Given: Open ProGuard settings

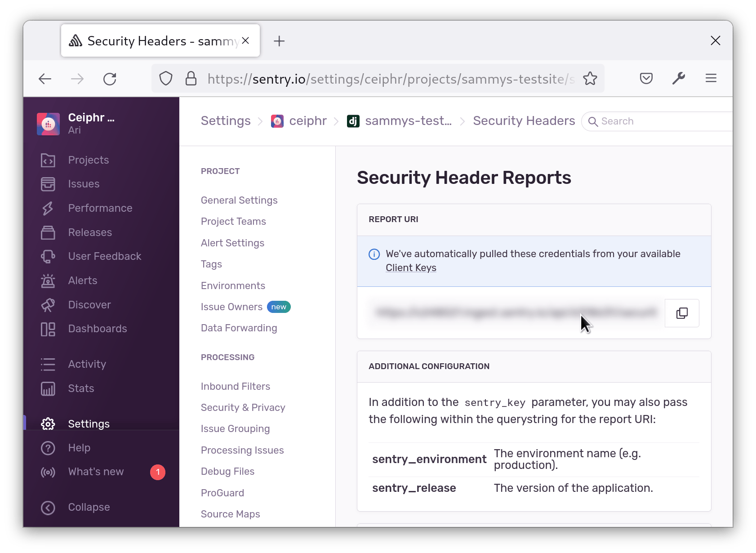Looking at the screenshot, I should 222,493.
